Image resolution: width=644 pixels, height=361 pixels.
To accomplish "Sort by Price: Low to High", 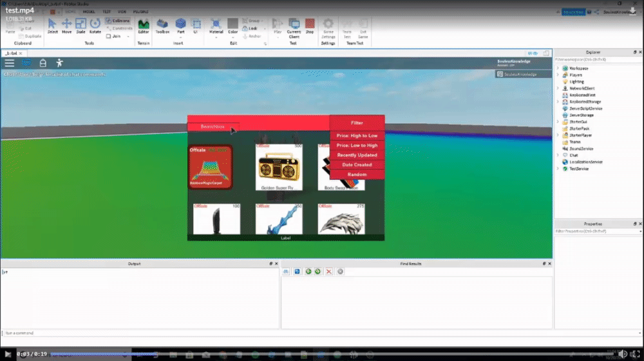I will 357,145.
